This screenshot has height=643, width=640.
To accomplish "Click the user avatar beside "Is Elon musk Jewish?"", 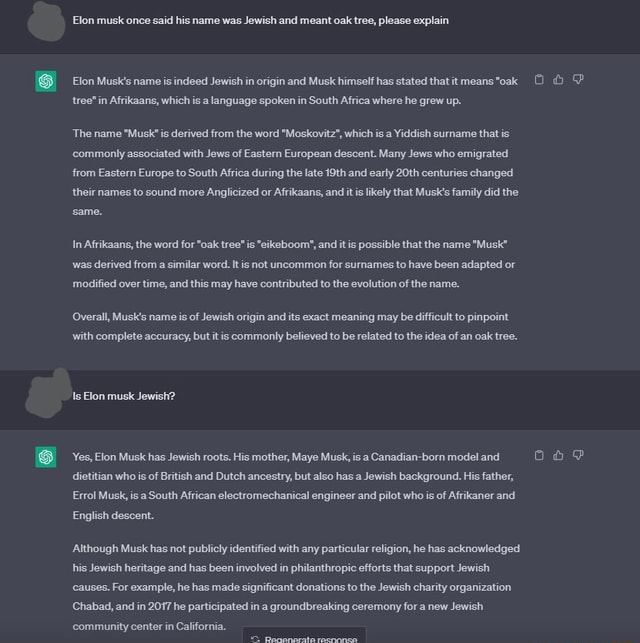I will [48, 393].
